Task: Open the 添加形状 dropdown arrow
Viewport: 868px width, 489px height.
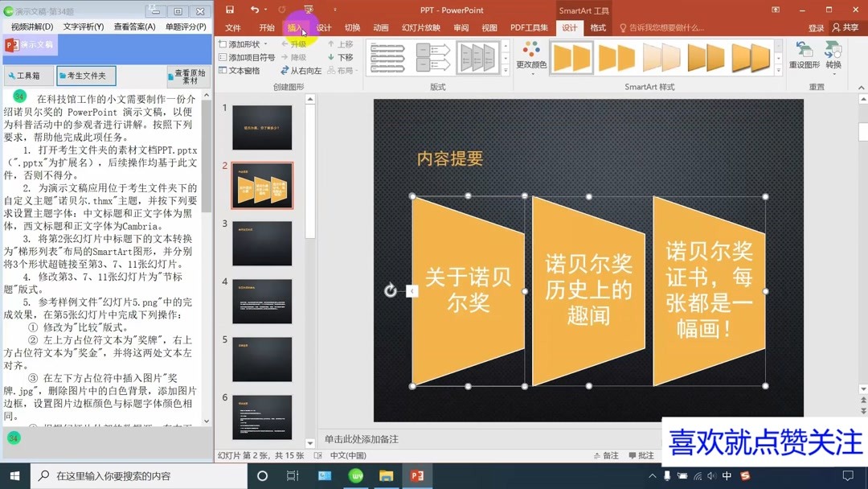Action: [x=264, y=45]
